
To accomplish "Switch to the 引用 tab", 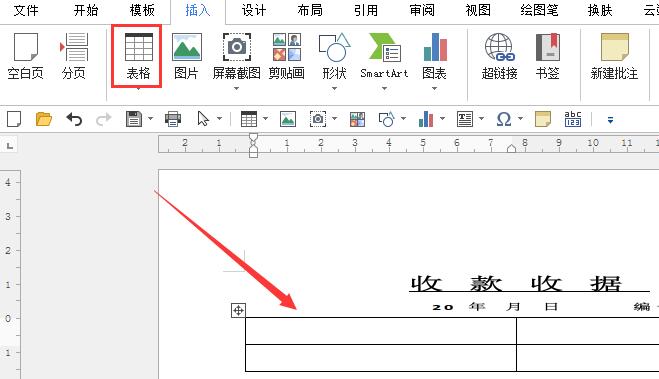I will (x=366, y=10).
